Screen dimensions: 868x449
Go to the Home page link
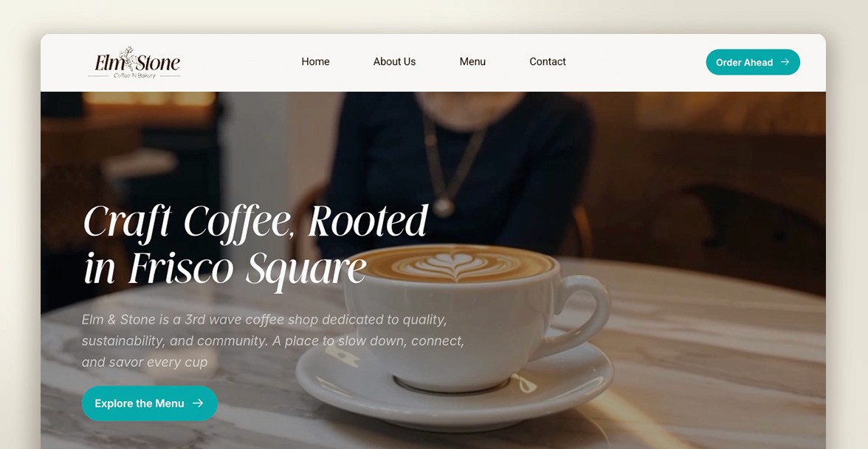point(316,61)
